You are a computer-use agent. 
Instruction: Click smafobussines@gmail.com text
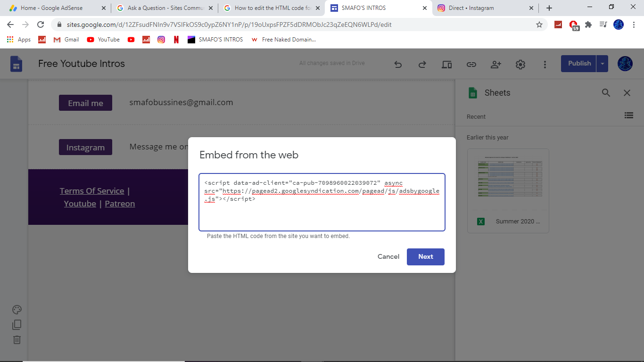point(181,102)
